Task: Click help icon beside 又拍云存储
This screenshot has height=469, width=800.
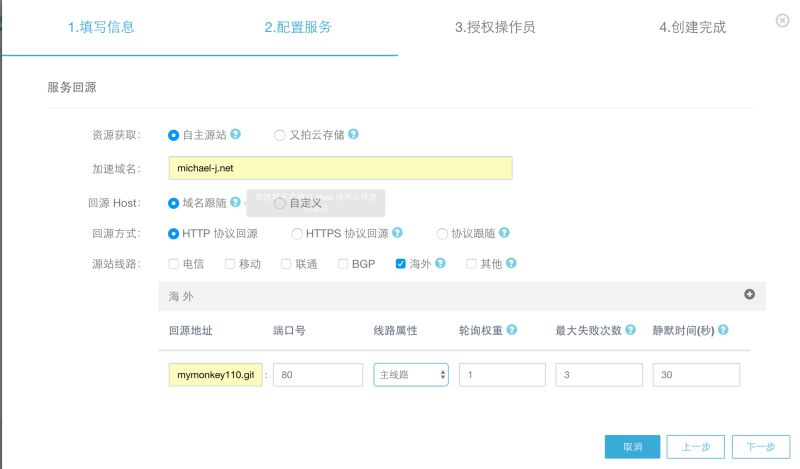Action: pyautogui.click(x=353, y=134)
